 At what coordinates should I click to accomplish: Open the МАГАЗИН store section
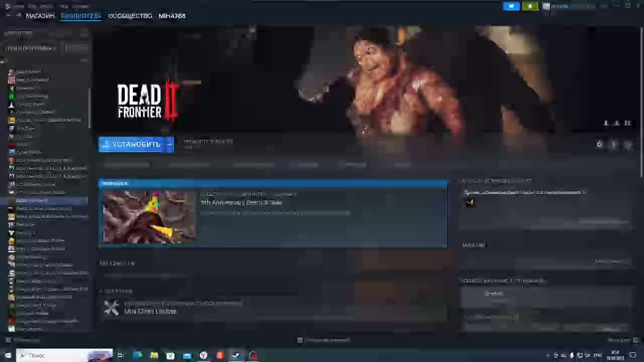(40, 16)
